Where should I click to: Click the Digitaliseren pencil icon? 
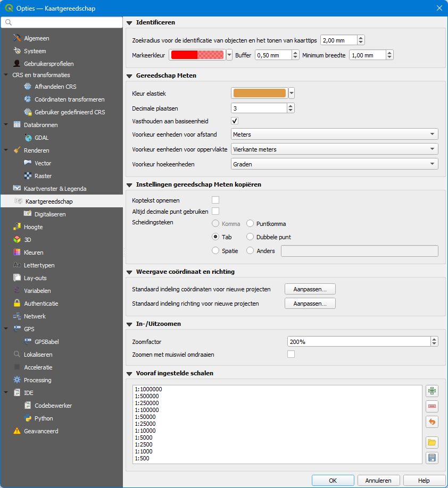(28, 214)
